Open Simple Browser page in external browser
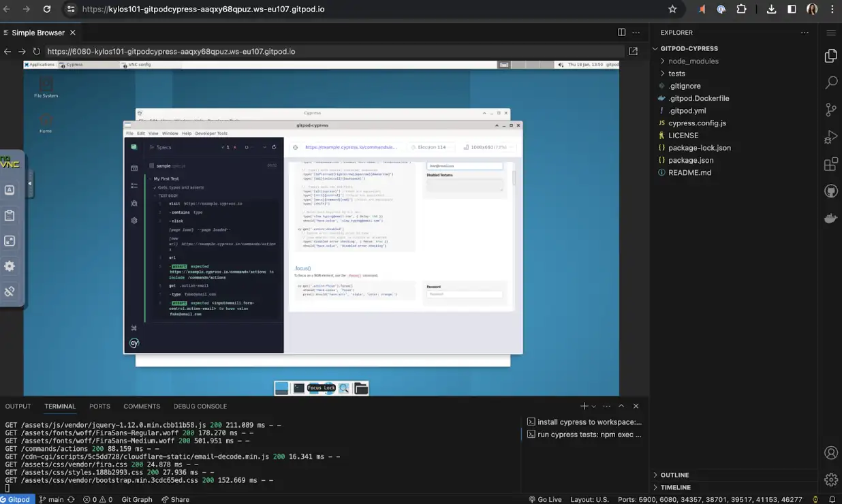The height and width of the screenshot is (504, 842). coord(633,51)
